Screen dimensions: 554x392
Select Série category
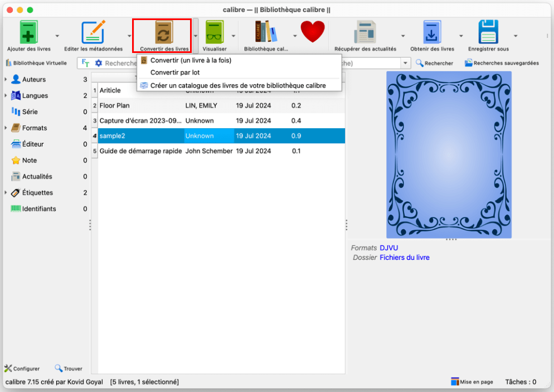pyautogui.click(x=30, y=112)
